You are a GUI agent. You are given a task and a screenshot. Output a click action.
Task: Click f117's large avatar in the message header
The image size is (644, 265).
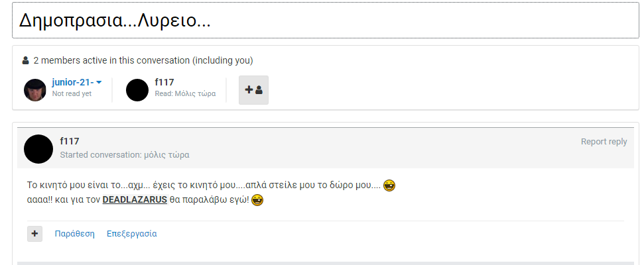[38, 149]
